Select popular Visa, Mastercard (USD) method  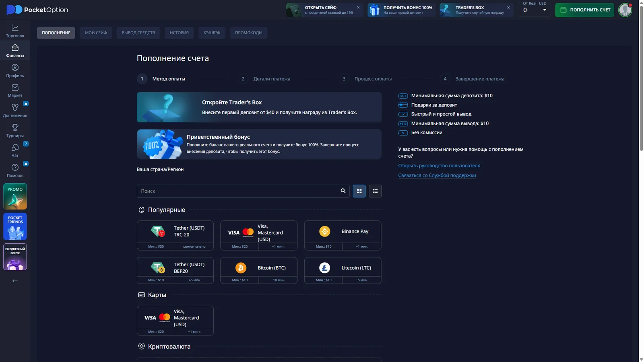tap(259, 235)
